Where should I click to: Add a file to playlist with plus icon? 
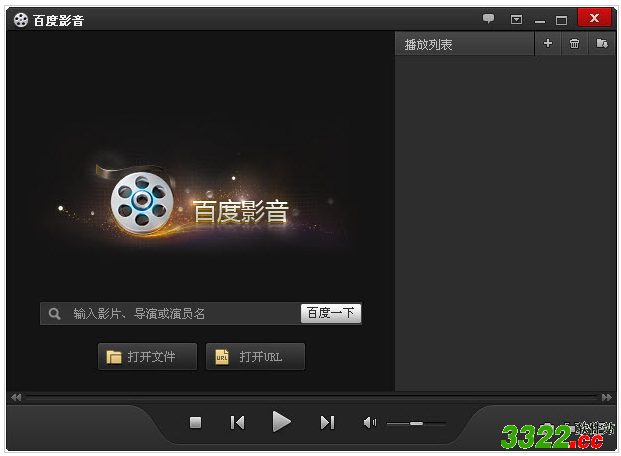[x=548, y=43]
